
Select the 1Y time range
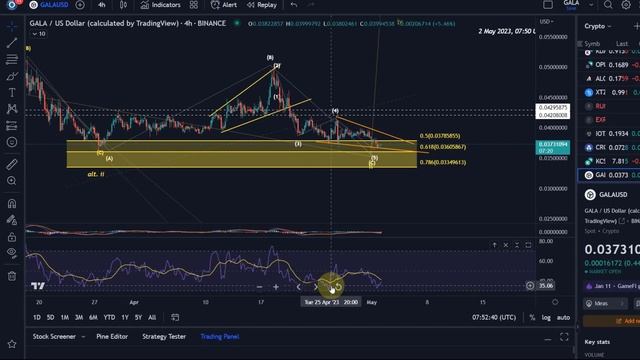(x=125, y=317)
